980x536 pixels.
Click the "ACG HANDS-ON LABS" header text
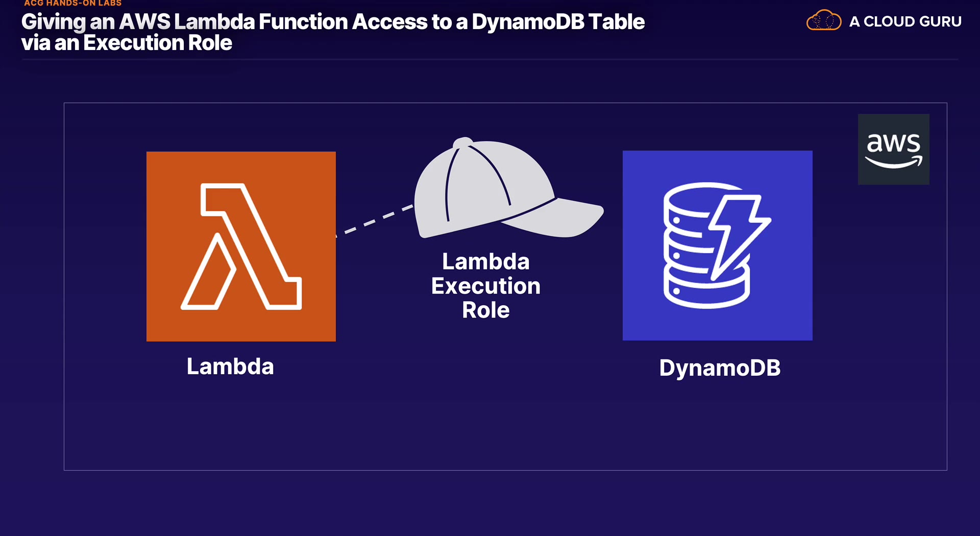pyautogui.click(x=72, y=4)
